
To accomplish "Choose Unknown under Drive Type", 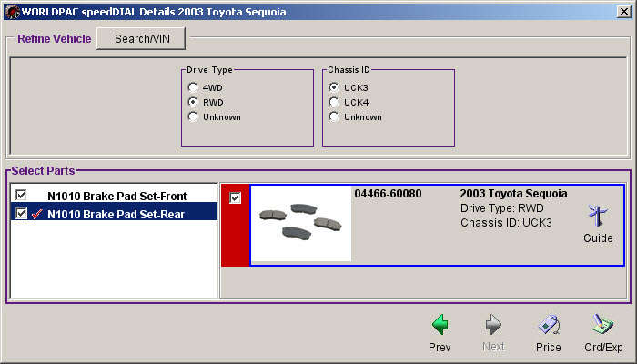I will coord(192,116).
